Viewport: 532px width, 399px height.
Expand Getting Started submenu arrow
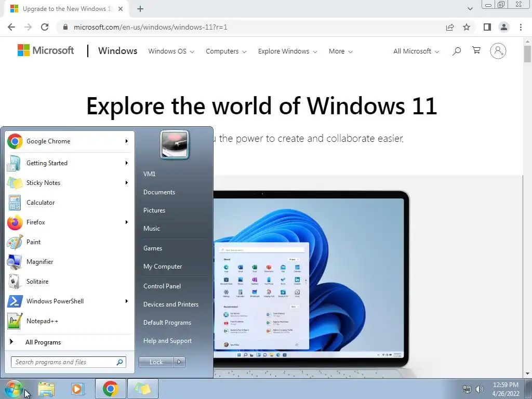pyautogui.click(x=127, y=163)
